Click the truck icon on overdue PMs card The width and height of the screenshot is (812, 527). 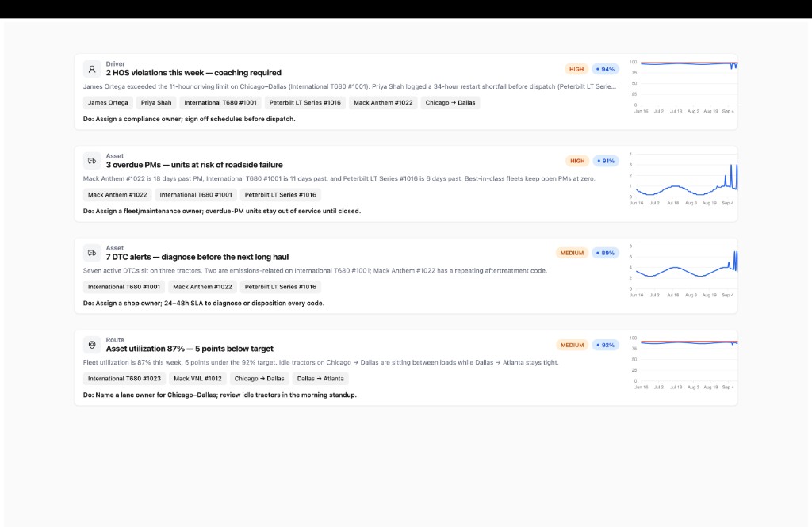[x=92, y=161]
